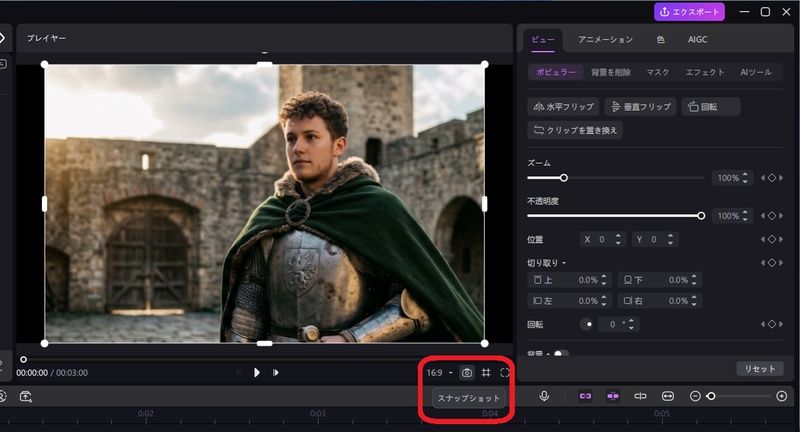800x432 pixels.
Task: Click the リセット button
Action: click(x=760, y=369)
